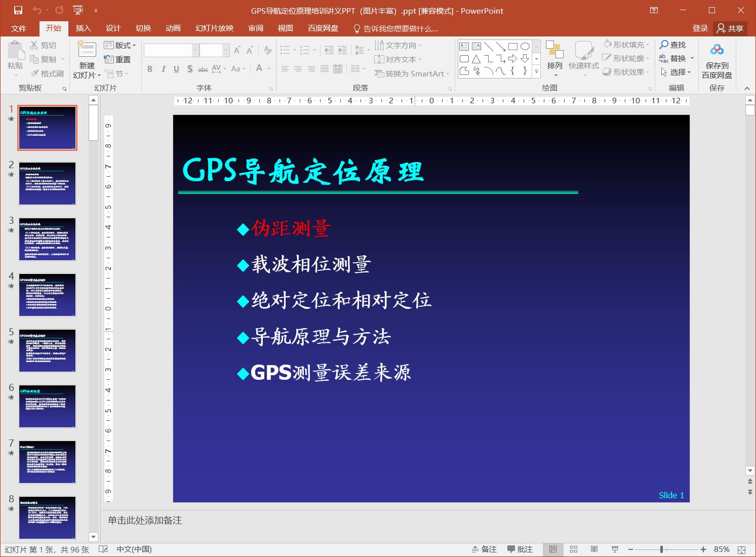Open the 排列 arrange dropdown

pos(555,59)
